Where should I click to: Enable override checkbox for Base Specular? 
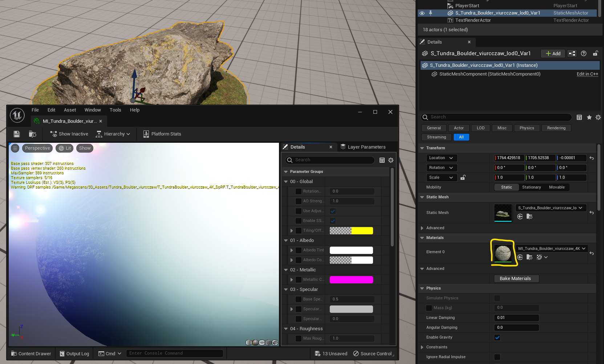tap(299, 299)
